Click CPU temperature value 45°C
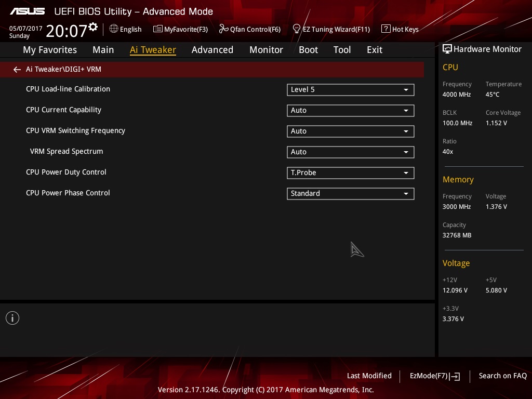The image size is (532, 399). pos(493,95)
